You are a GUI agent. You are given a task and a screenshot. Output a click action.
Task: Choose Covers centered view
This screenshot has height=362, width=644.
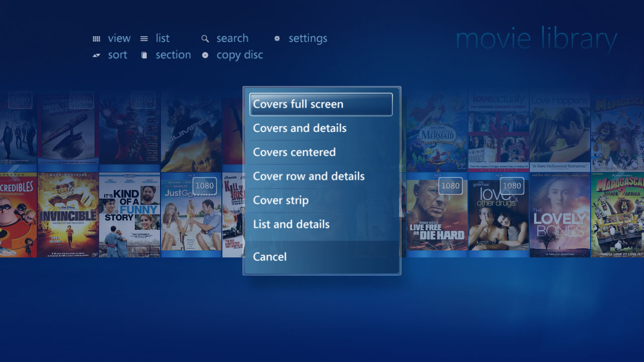pos(321,152)
